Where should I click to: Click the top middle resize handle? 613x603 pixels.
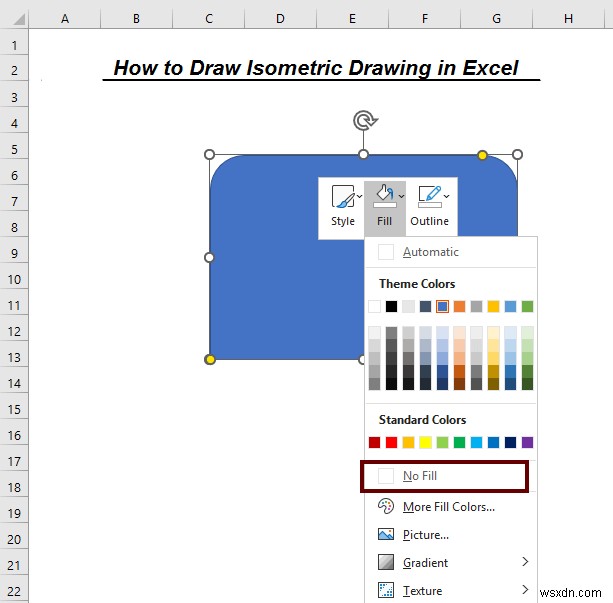[364, 154]
